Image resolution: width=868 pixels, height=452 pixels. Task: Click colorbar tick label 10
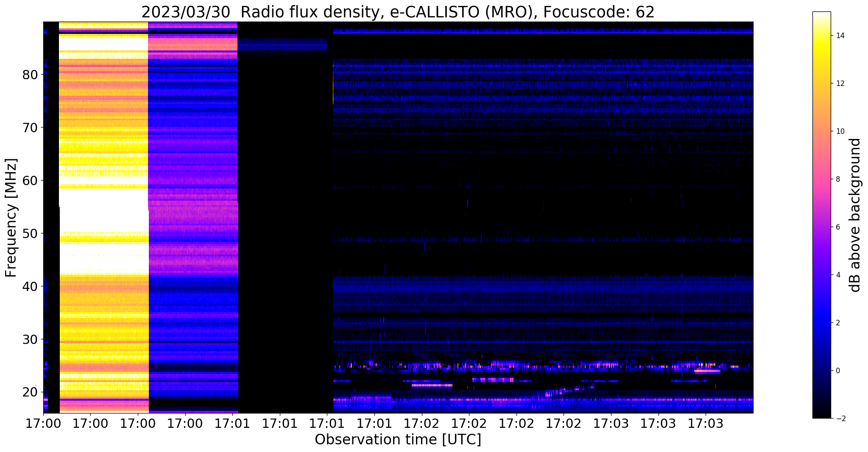(x=840, y=131)
